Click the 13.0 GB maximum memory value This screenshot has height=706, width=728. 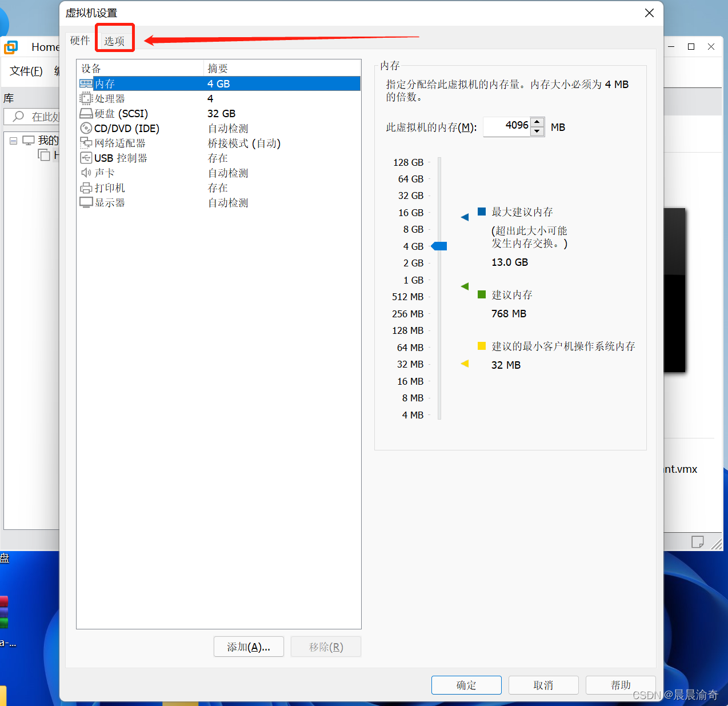click(510, 262)
